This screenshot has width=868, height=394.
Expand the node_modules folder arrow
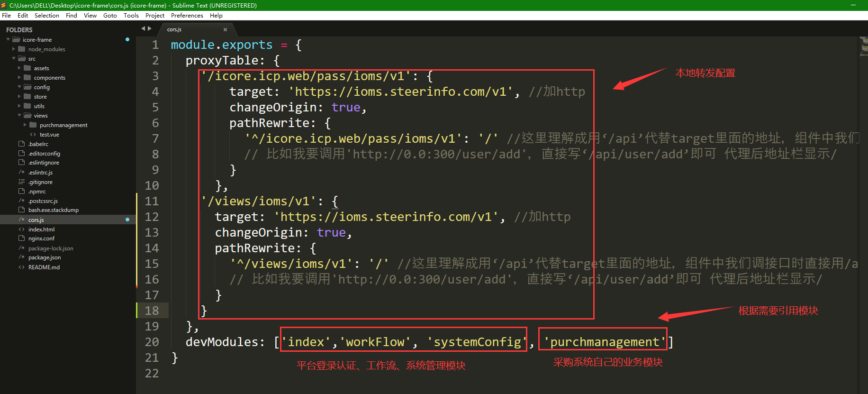pos(14,49)
